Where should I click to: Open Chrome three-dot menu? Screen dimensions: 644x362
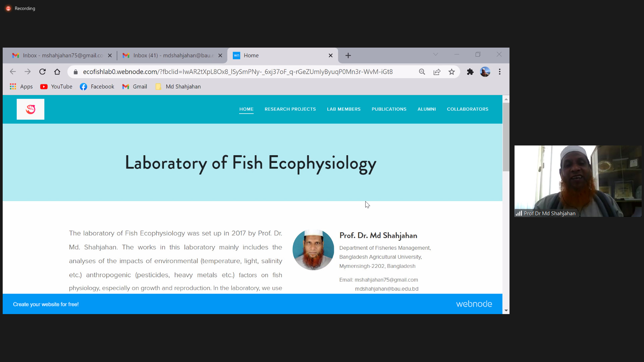point(499,72)
